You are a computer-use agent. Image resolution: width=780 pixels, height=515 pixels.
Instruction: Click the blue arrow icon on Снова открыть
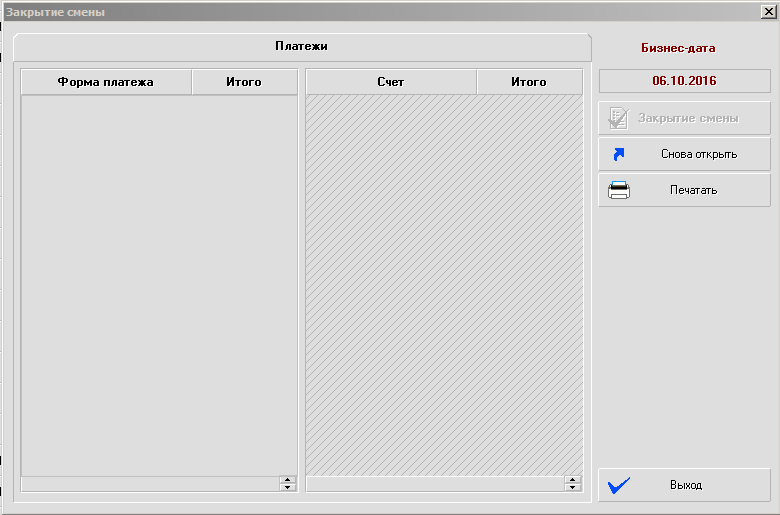(618, 154)
